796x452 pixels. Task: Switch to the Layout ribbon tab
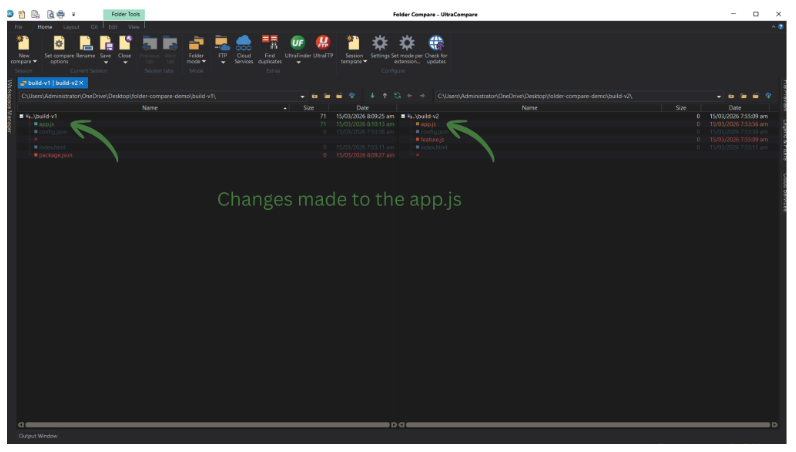click(71, 27)
